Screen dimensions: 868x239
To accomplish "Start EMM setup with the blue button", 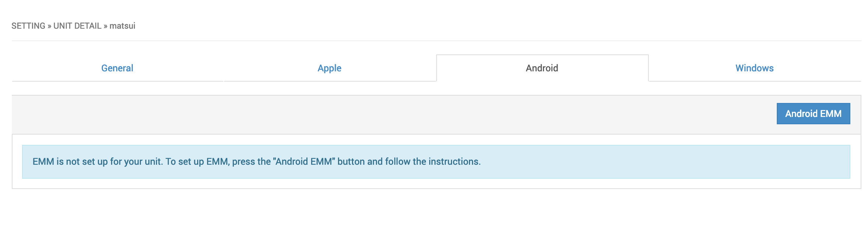I will point(813,114).
